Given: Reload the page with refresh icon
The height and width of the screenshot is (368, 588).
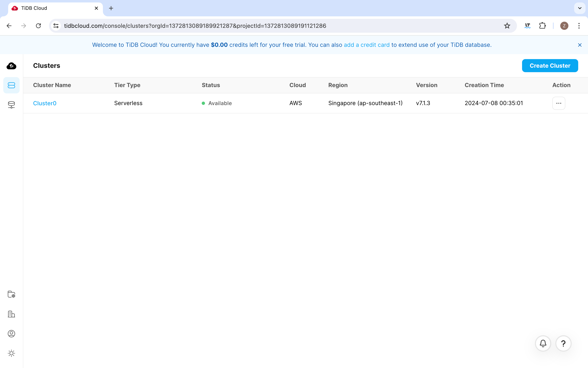Looking at the screenshot, I should 38,26.
